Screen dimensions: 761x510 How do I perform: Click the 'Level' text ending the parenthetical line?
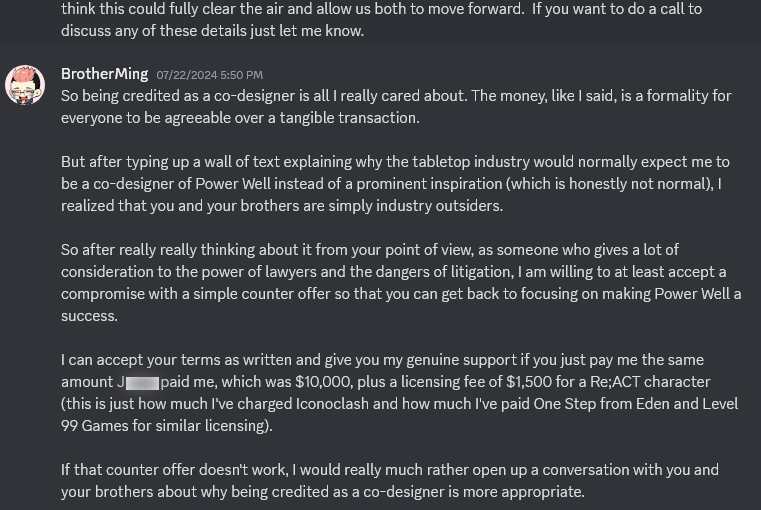721,404
